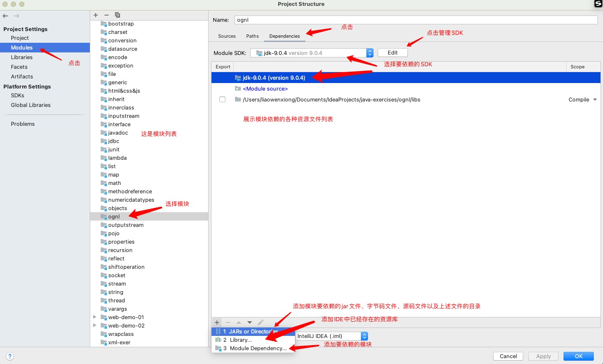Switch to the Sources tab
This screenshot has width=603, height=364.
click(x=227, y=36)
